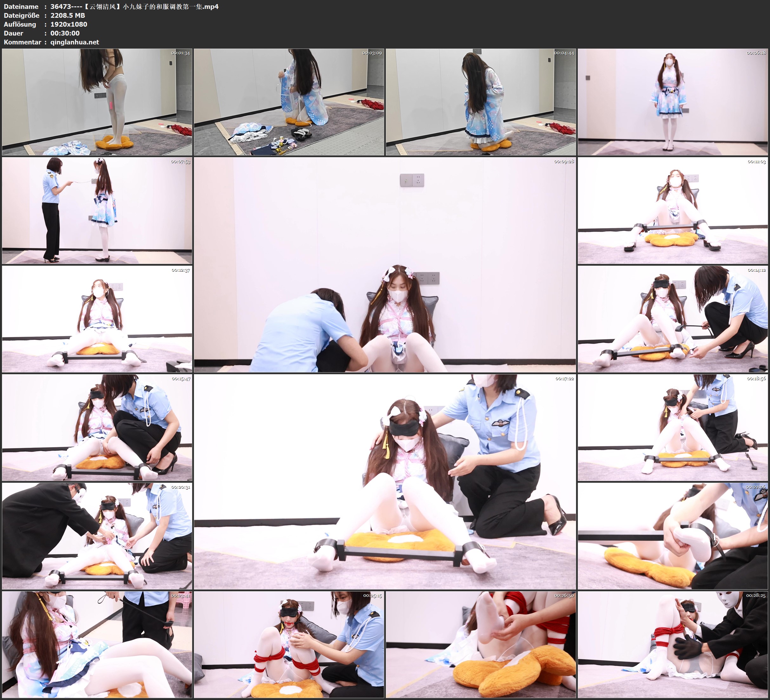Open the frame marked 00:26:50
This screenshot has height=700, width=770.
[x=481, y=644]
